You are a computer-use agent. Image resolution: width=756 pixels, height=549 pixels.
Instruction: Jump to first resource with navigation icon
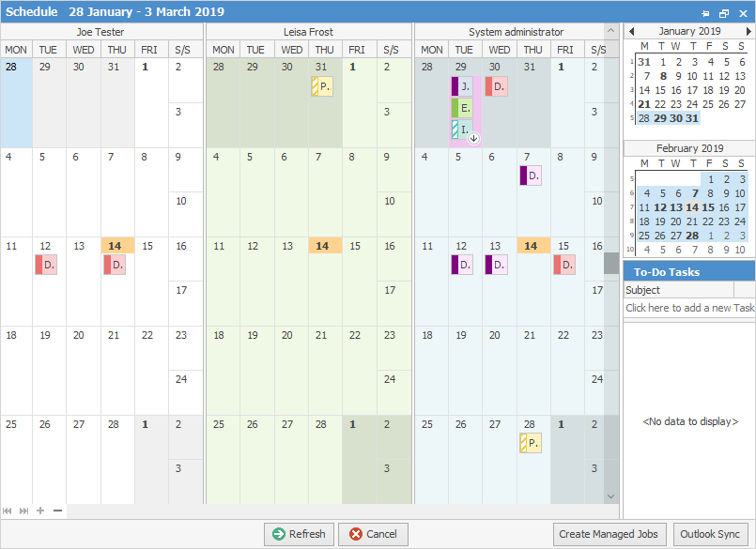7,511
